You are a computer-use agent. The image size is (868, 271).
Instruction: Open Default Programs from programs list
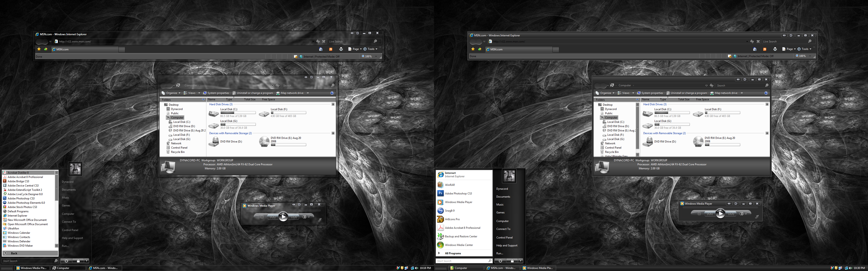[18, 211]
